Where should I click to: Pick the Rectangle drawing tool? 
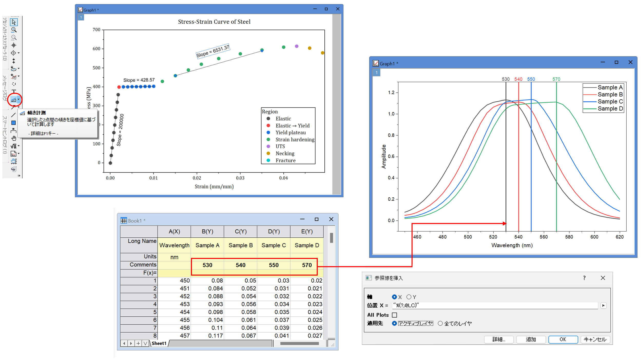[x=14, y=123]
